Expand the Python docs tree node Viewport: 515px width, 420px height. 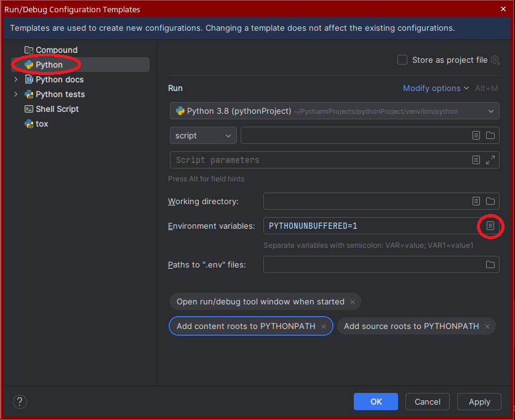[x=16, y=79]
